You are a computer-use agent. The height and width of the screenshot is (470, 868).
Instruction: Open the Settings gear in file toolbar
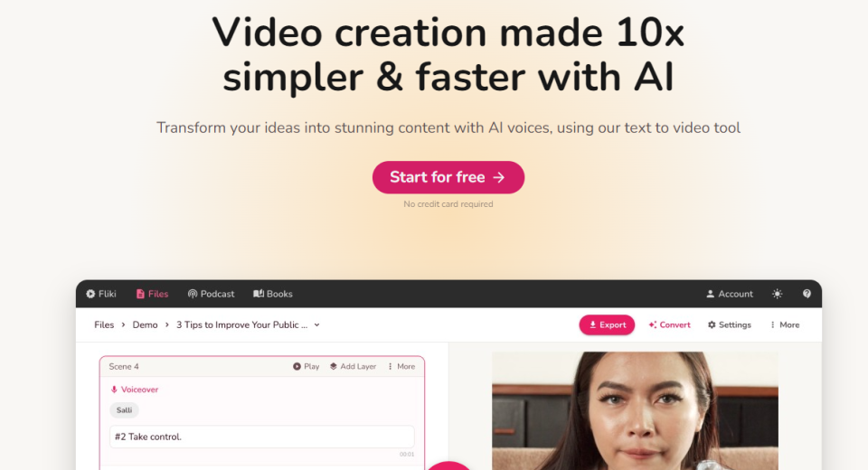730,325
